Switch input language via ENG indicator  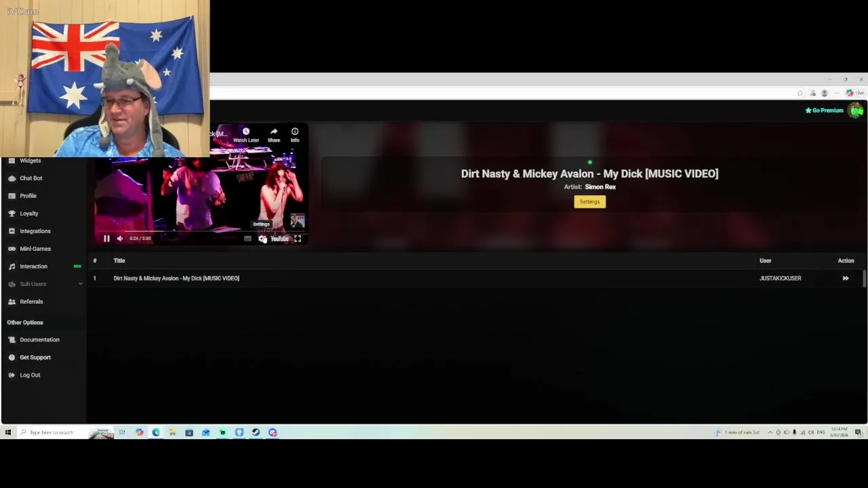click(x=821, y=432)
